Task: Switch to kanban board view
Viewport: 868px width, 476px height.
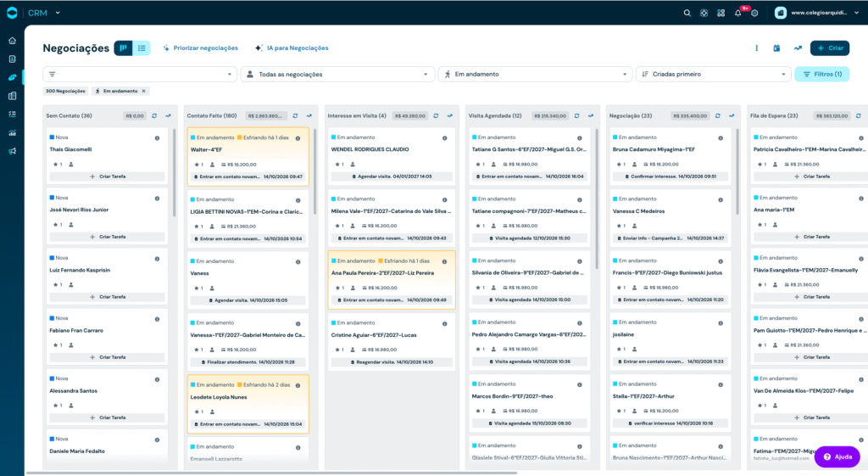Action: pos(123,48)
